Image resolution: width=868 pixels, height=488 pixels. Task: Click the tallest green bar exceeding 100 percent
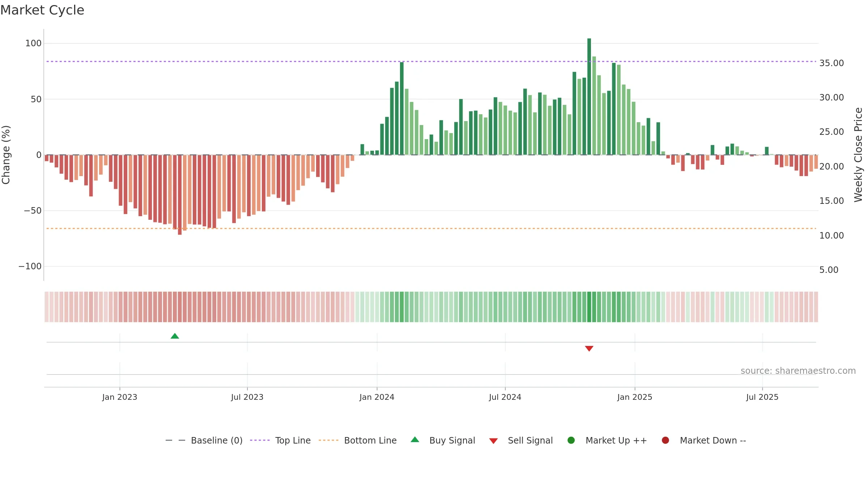click(x=589, y=97)
